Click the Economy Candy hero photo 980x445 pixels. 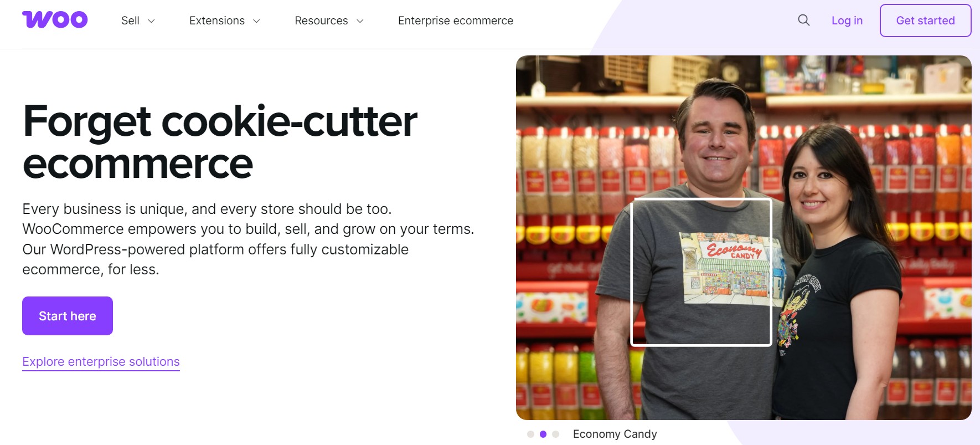pyautogui.click(x=744, y=237)
